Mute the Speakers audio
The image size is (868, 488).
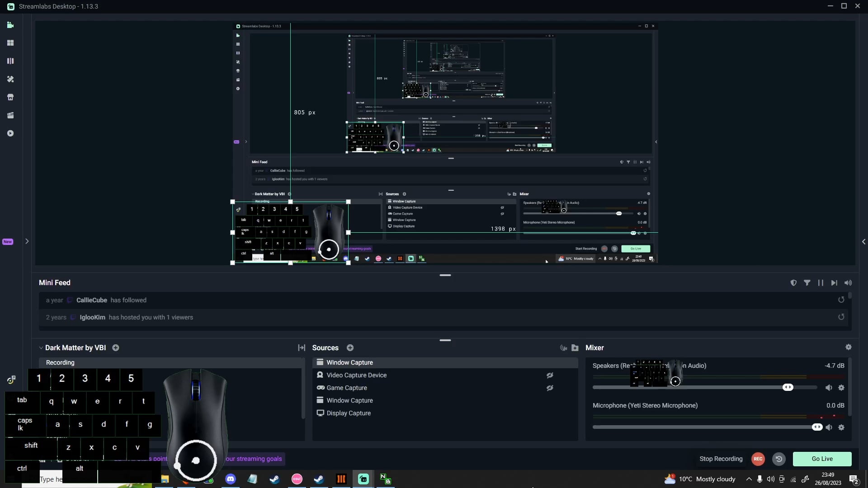tap(829, 388)
